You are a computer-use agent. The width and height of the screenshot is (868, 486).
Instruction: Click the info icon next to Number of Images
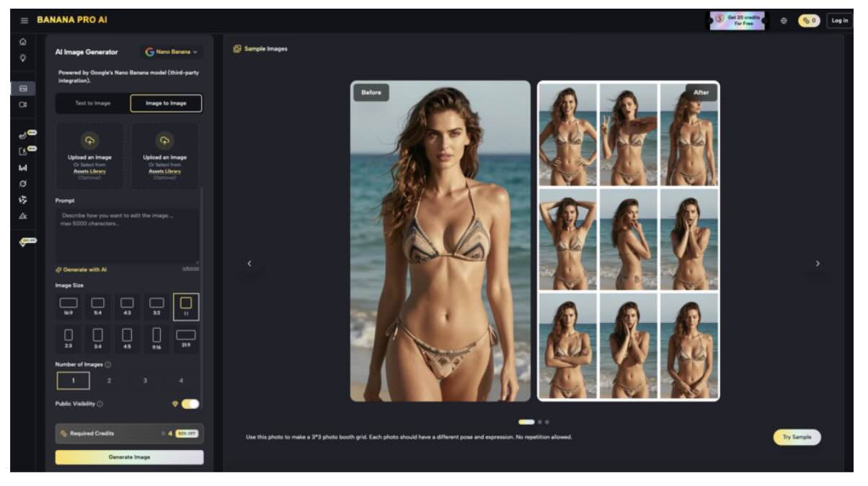[x=108, y=365]
